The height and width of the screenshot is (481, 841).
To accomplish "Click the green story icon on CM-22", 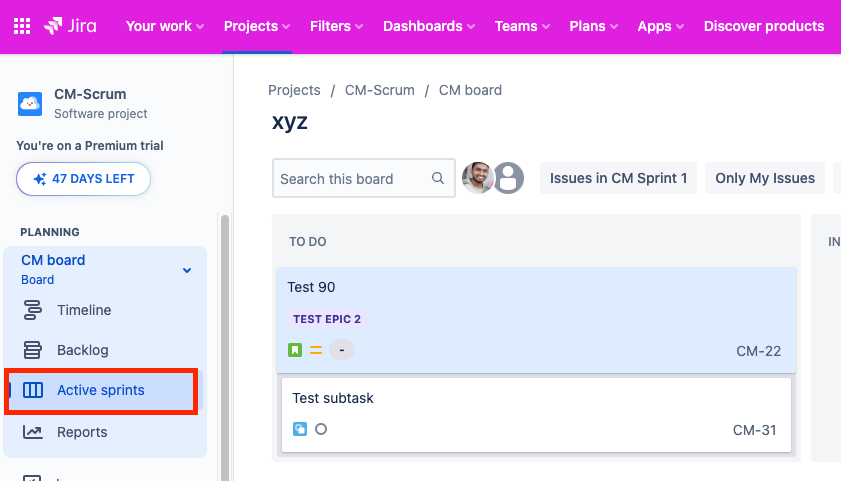I will tap(295, 350).
